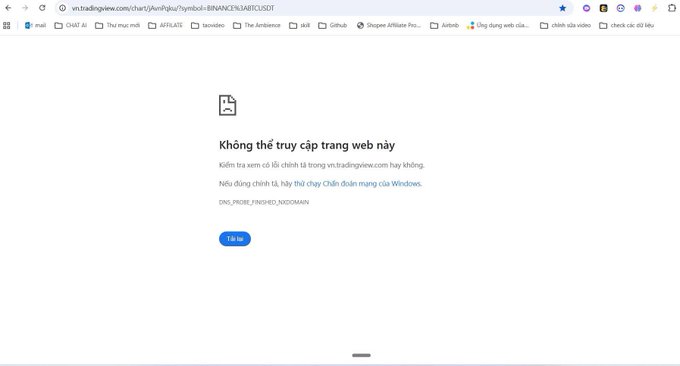Click the address bar URL text

click(173, 8)
